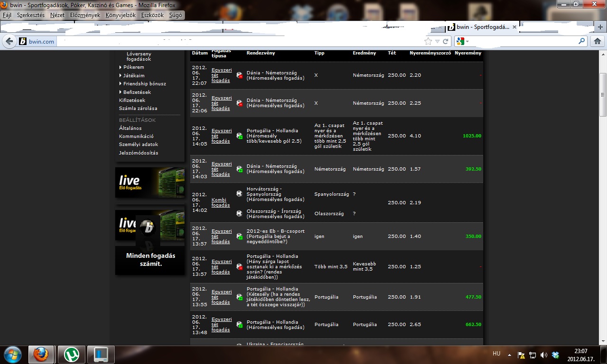Open a new tab with plus button
The height and width of the screenshot is (364, 607).
(x=600, y=27)
